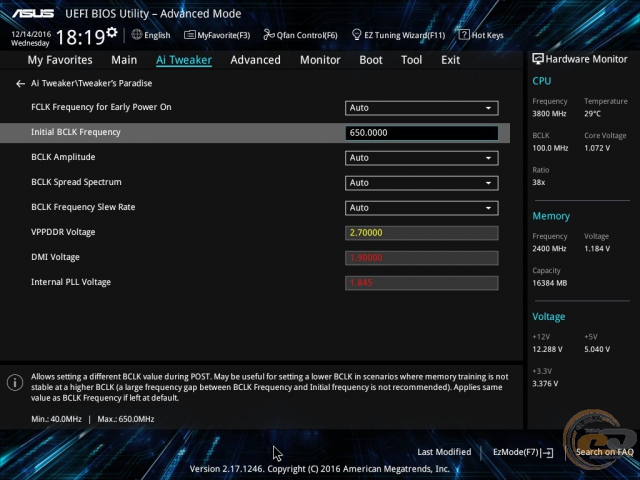Launch Qfan Control(F6) fan icon
This screenshot has height=480, width=640.
(269, 35)
